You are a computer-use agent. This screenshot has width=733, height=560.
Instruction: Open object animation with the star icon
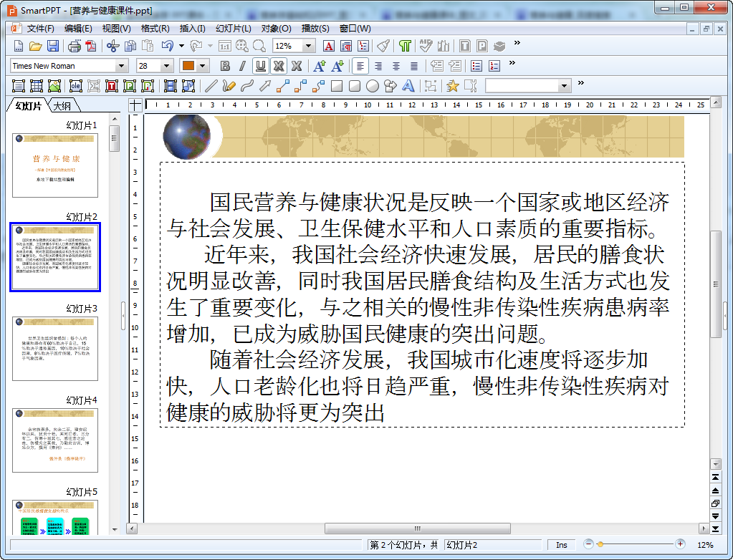click(453, 86)
